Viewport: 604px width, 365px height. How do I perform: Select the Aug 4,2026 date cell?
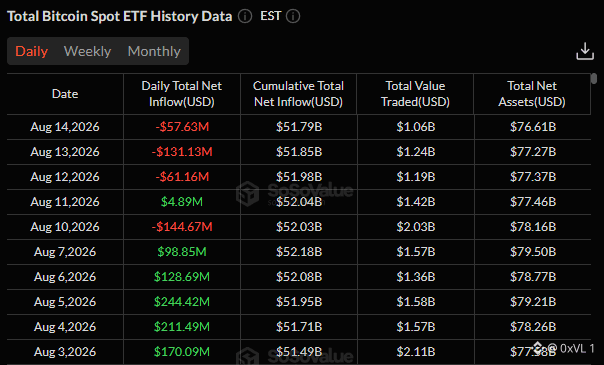point(65,327)
